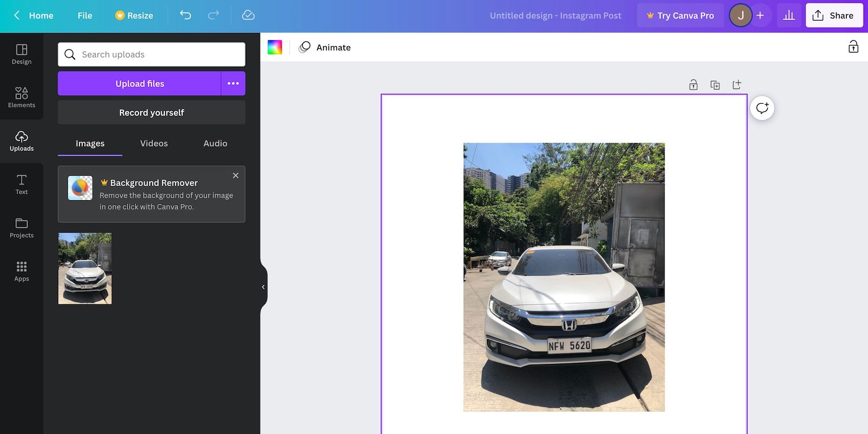Collapse the side panel with arrow handle
868x434 pixels.
(x=263, y=287)
